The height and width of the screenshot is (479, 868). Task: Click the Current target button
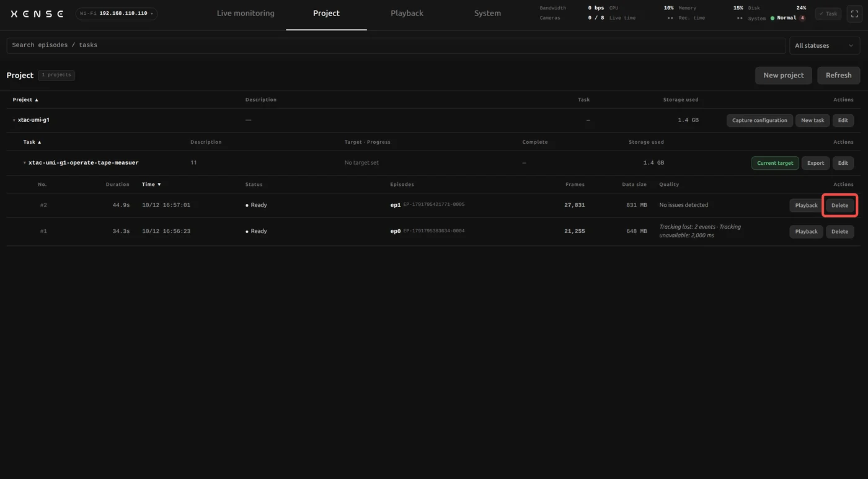775,163
